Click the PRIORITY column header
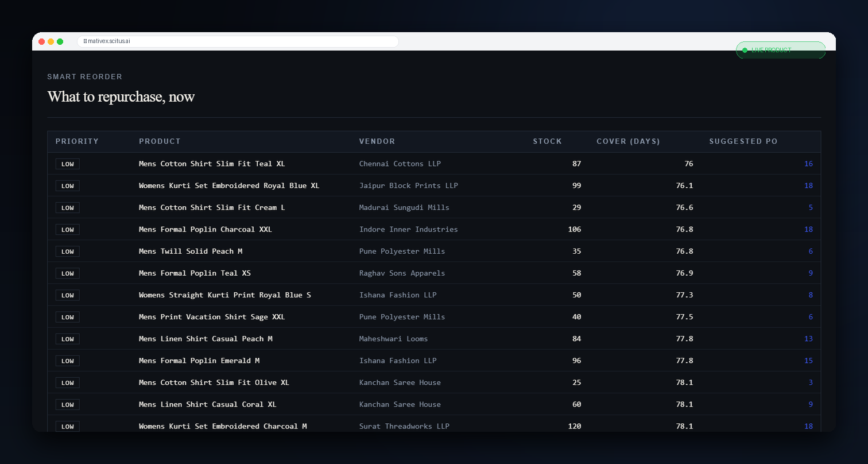 pyautogui.click(x=77, y=141)
